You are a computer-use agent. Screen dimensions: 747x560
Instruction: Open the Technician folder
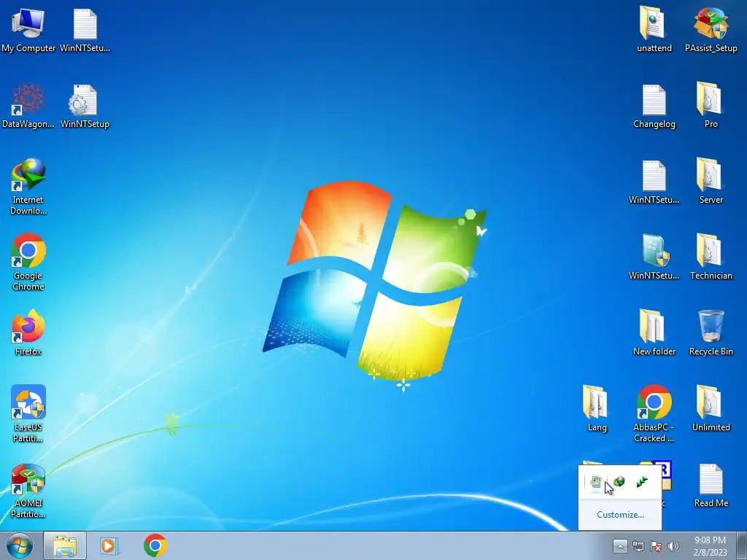pyautogui.click(x=711, y=257)
